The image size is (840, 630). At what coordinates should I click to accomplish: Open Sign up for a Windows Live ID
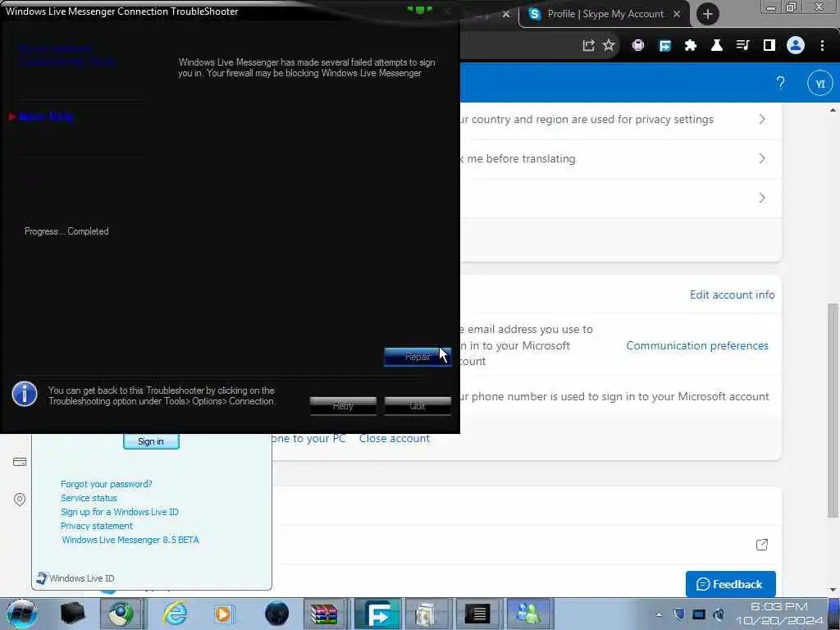tap(120, 512)
